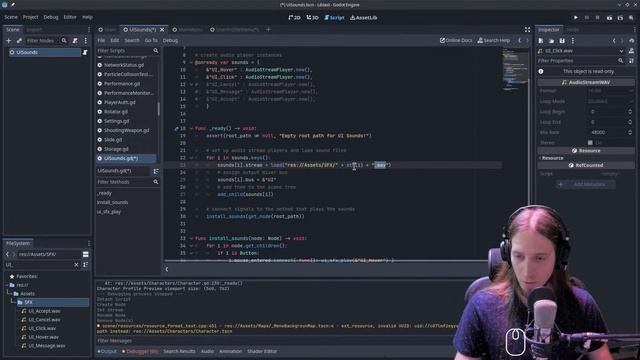The width and height of the screenshot is (640, 360).
Task: Open the top Editor menu
Action: [70, 17]
